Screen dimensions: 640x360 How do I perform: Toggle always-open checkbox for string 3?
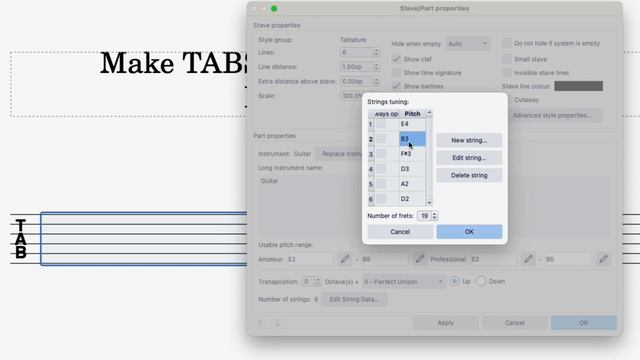(x=381, y=154)
